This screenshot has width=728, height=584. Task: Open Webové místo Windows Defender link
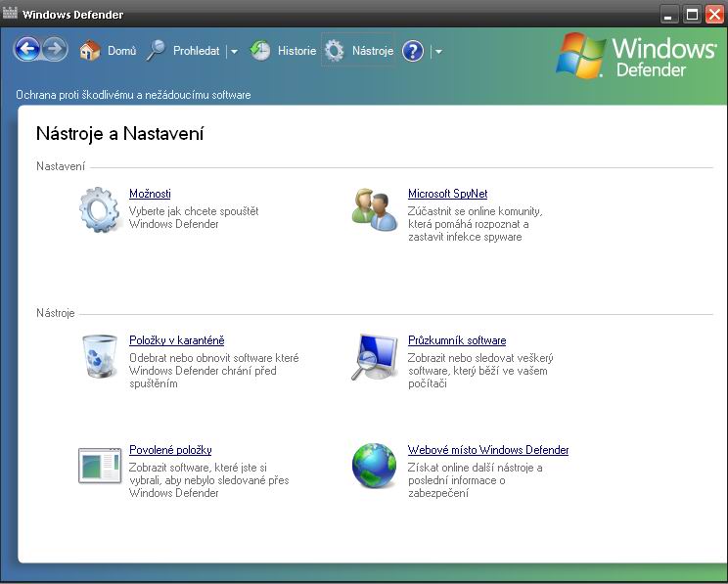pyautogui.click(x=488, y=450)
